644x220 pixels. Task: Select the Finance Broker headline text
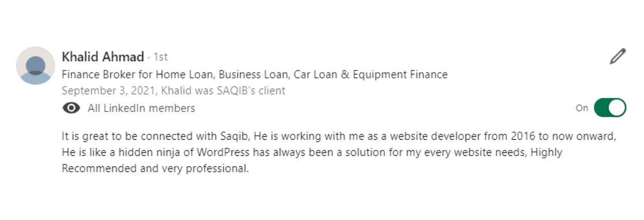pyautogui.click(x=254, y=75)
